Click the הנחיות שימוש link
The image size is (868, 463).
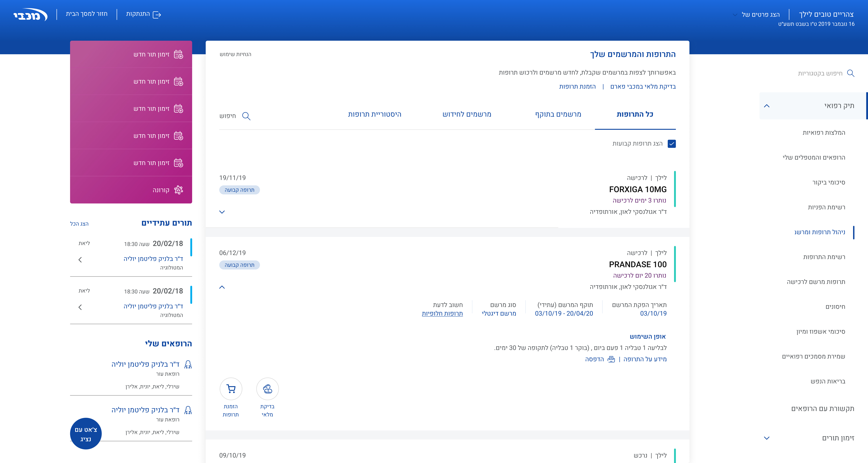[236, 54]
